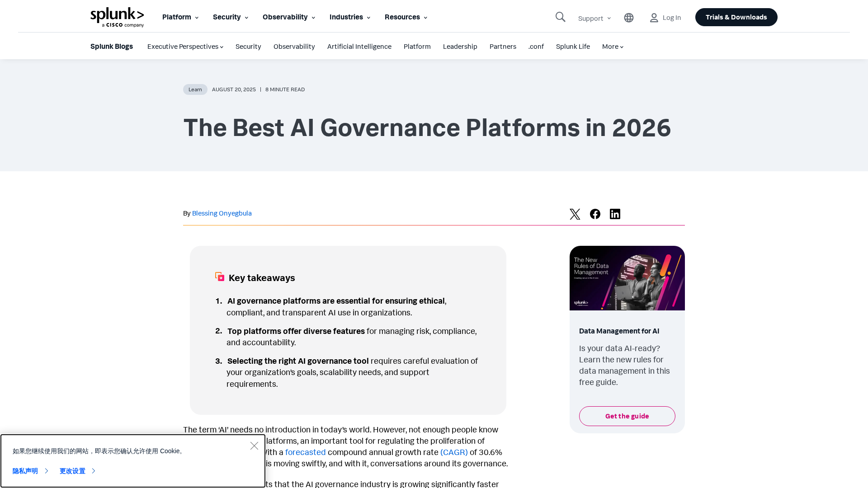Viewport: 868px width, 488px height.
Task: Share article on X (Twitter)
Action: tap(575, 214)
